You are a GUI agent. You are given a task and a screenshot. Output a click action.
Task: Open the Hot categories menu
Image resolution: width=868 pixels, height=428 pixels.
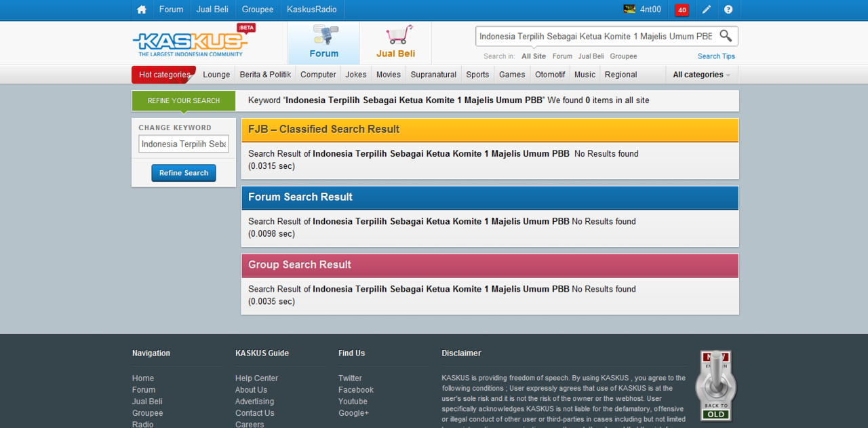pyautogui.click(x=164, y=75)
